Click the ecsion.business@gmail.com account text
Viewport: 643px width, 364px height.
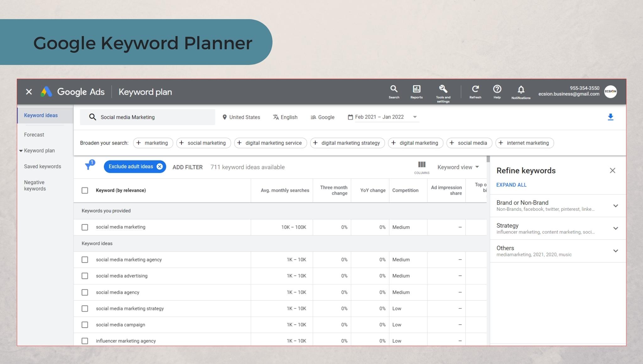click(x=569, y=94)
